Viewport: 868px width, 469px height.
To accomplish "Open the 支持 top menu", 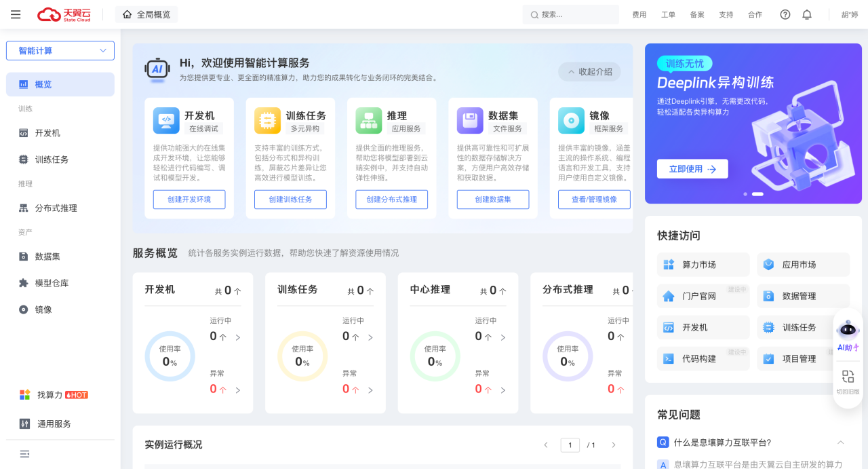I will click(726, 15).
